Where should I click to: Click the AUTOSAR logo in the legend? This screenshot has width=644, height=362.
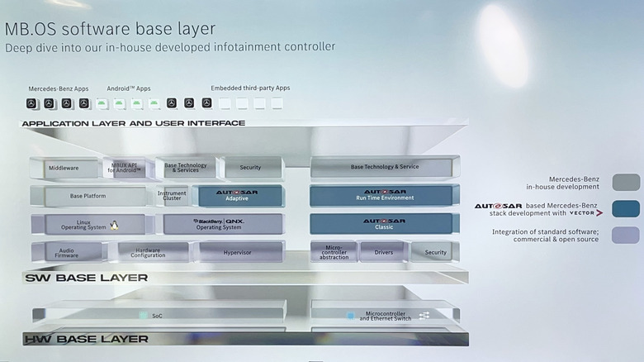[498, 206]
